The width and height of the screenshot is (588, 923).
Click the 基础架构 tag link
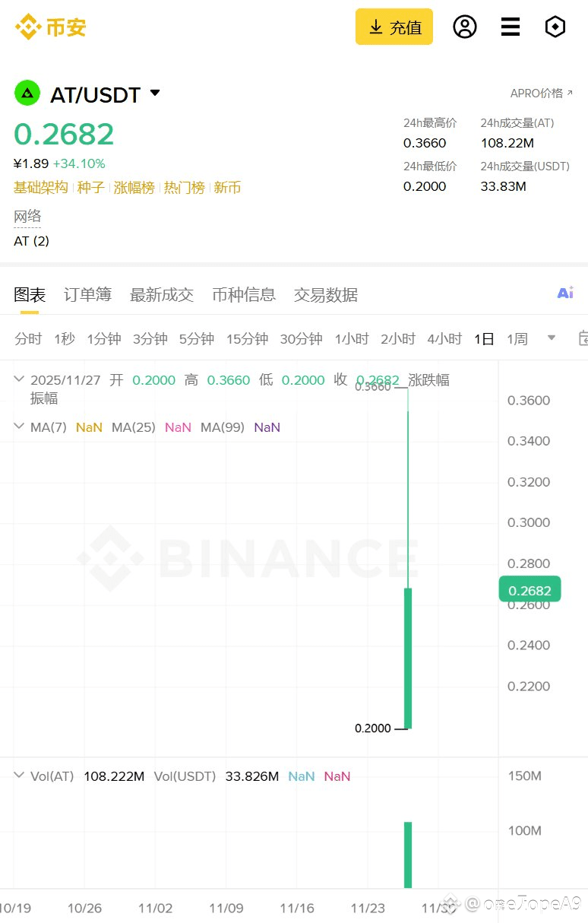tap(41, 188)
